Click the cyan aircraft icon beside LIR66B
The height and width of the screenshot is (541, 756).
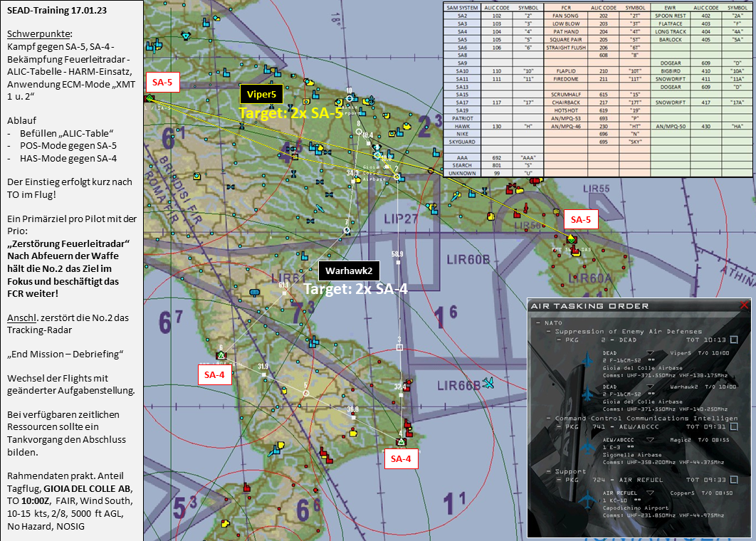click(488, 384)
